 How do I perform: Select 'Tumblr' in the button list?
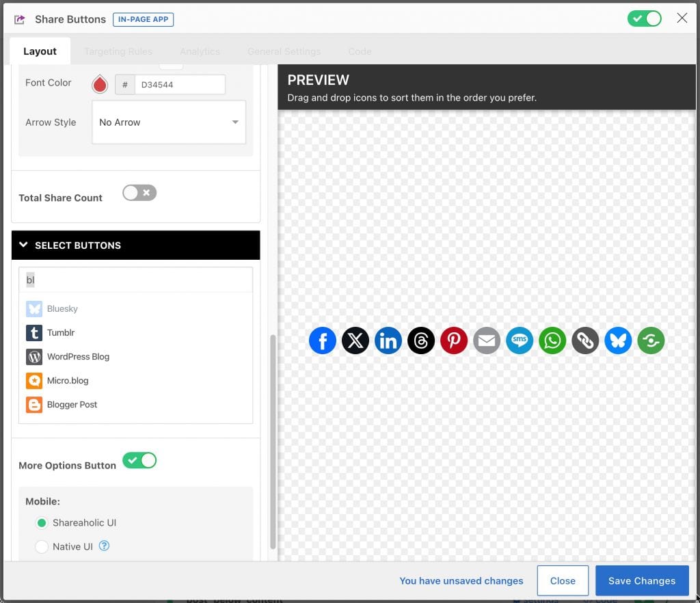pyautogui.click(x=61, y=333)
